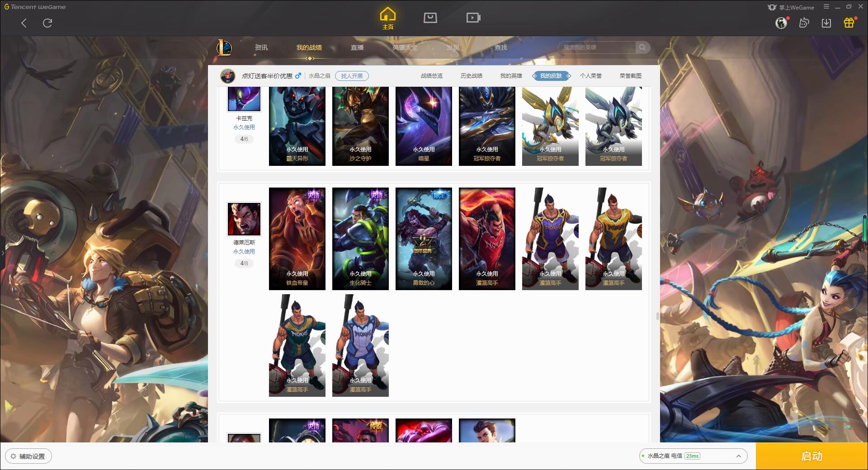The width and height of the screenshot is (868, 470).
Task: Open the 暗星 skin card
Action: click(424, 126)
